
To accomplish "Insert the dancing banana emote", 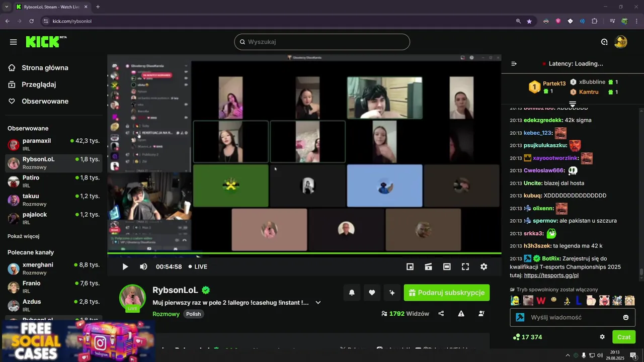I will click(x=567, y=301).
